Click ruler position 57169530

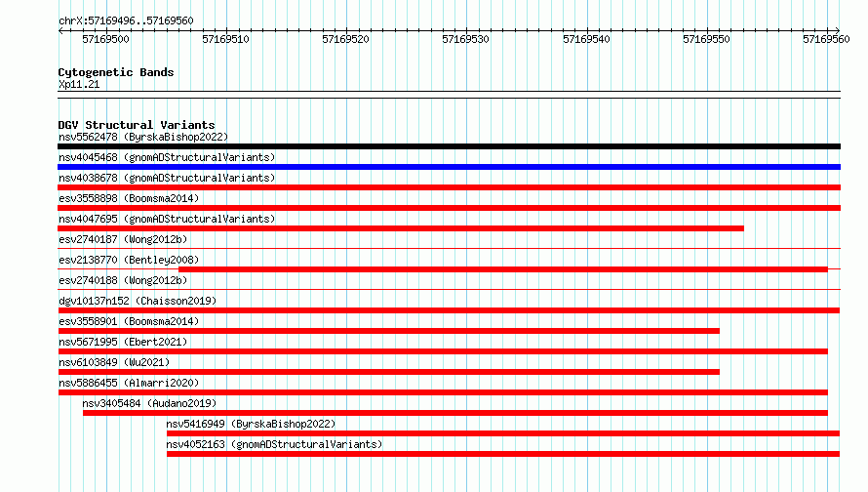coord(466,39)
